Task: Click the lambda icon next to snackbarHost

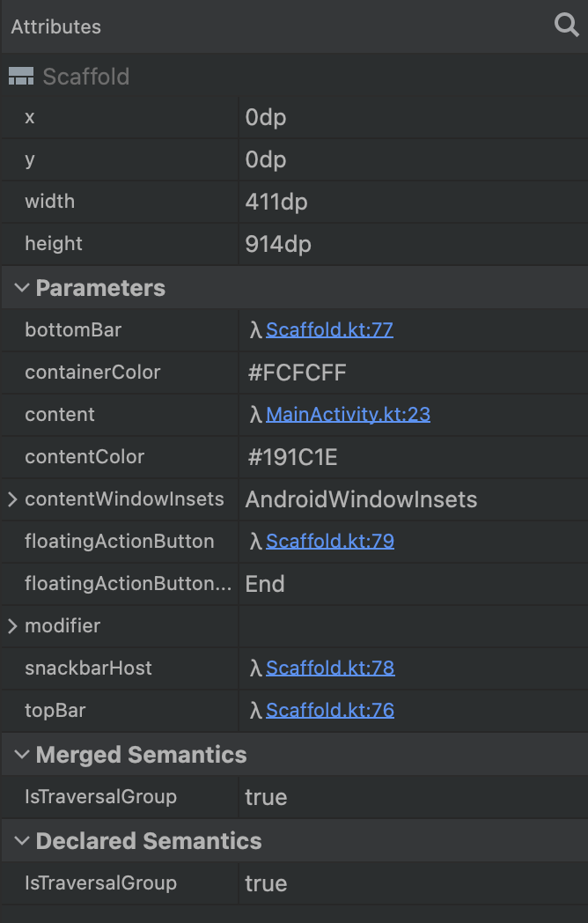Action: (256, 668)
